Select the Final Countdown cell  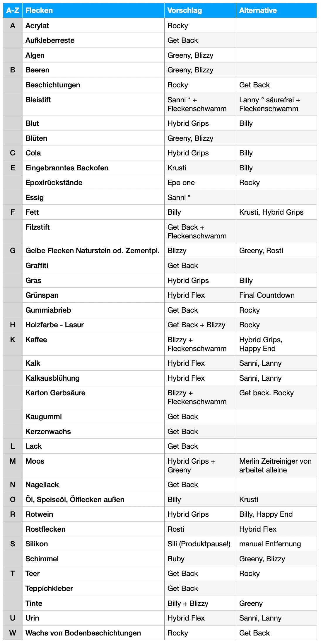(x=276, y=295)
